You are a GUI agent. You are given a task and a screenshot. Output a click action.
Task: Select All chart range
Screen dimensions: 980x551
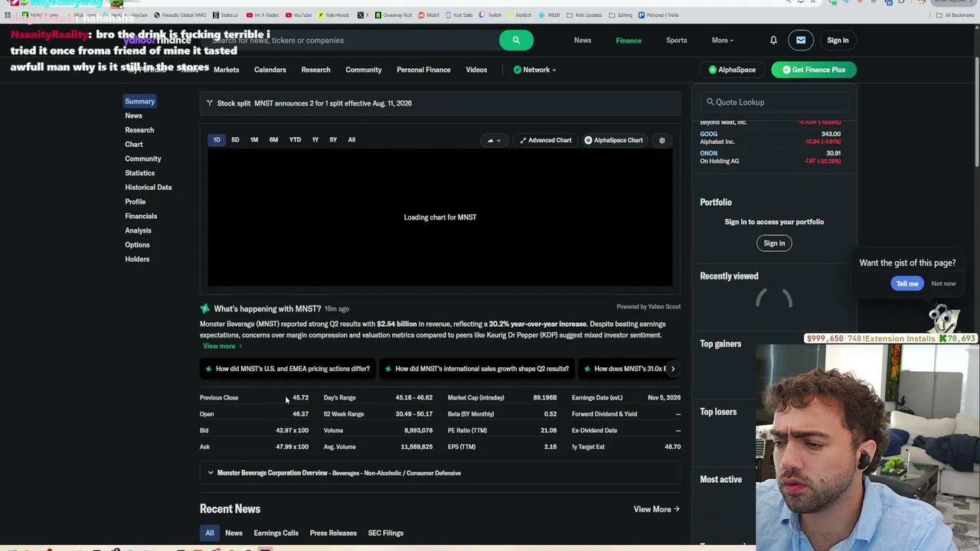(351, 140)
